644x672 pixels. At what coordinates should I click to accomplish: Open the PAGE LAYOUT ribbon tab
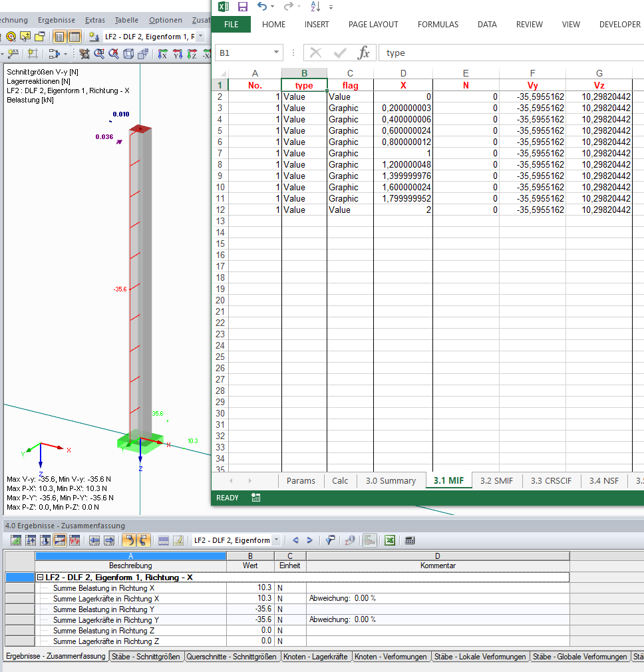click(373, 25)
